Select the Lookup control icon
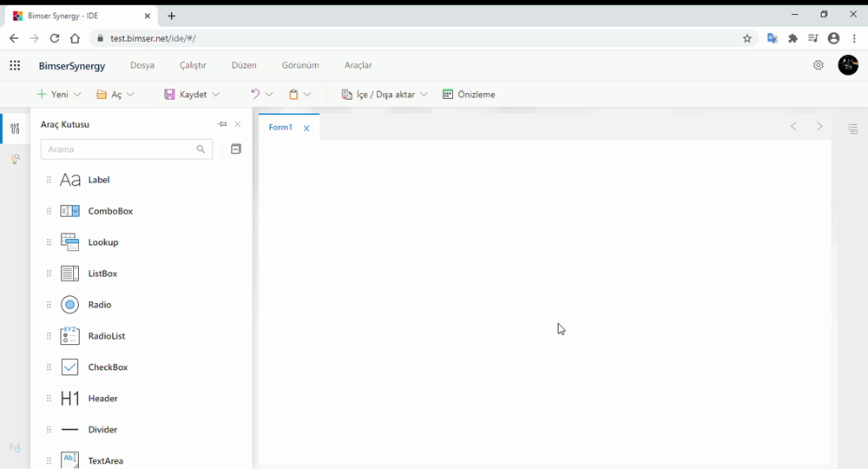868x469 pixels. click(x=69, y=242)
